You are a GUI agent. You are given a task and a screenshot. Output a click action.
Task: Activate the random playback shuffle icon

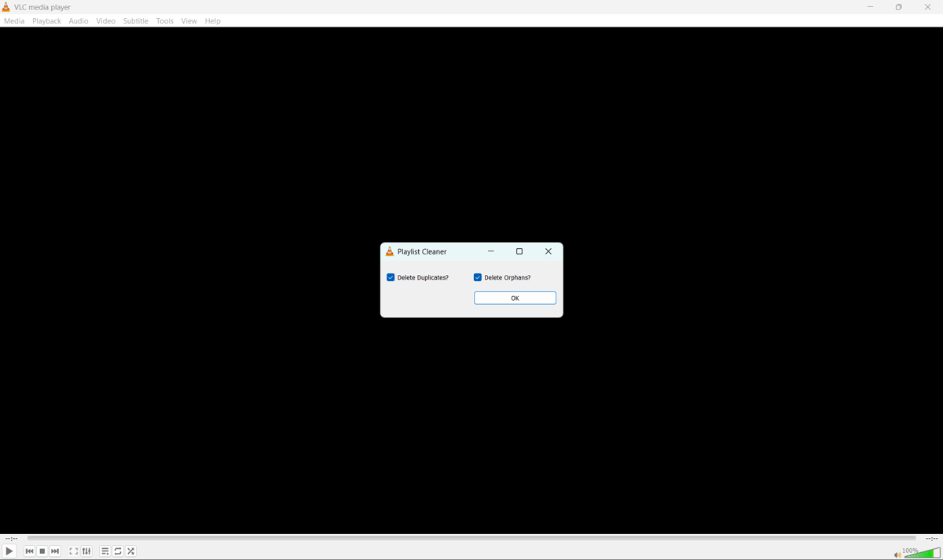(x=130, y=551)
